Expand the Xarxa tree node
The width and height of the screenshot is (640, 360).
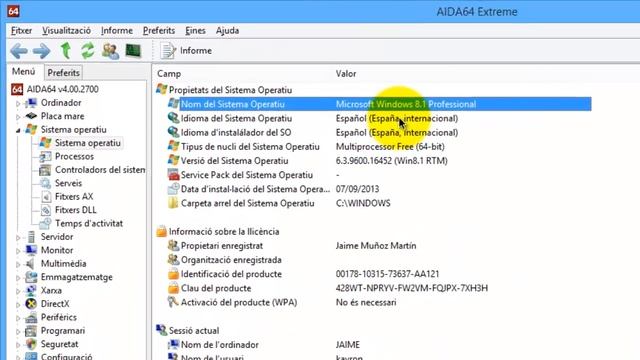tap(18, 291)
